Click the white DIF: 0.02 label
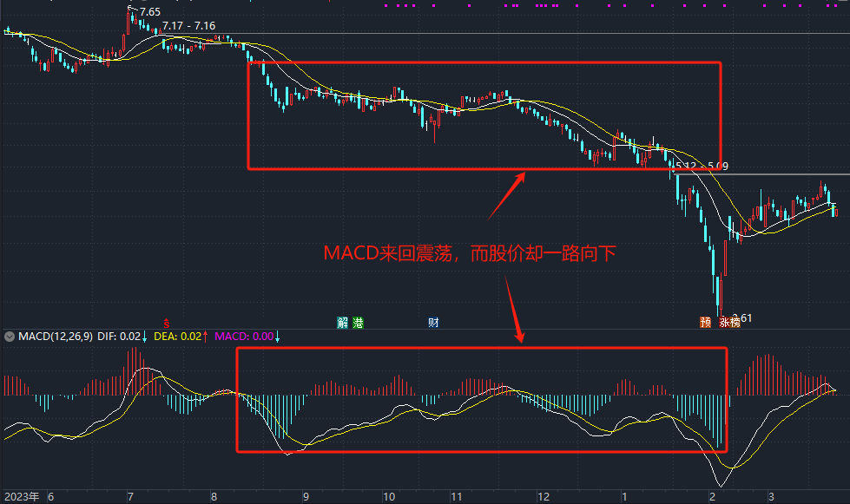850x504 pixels. [x=117, y=336]
